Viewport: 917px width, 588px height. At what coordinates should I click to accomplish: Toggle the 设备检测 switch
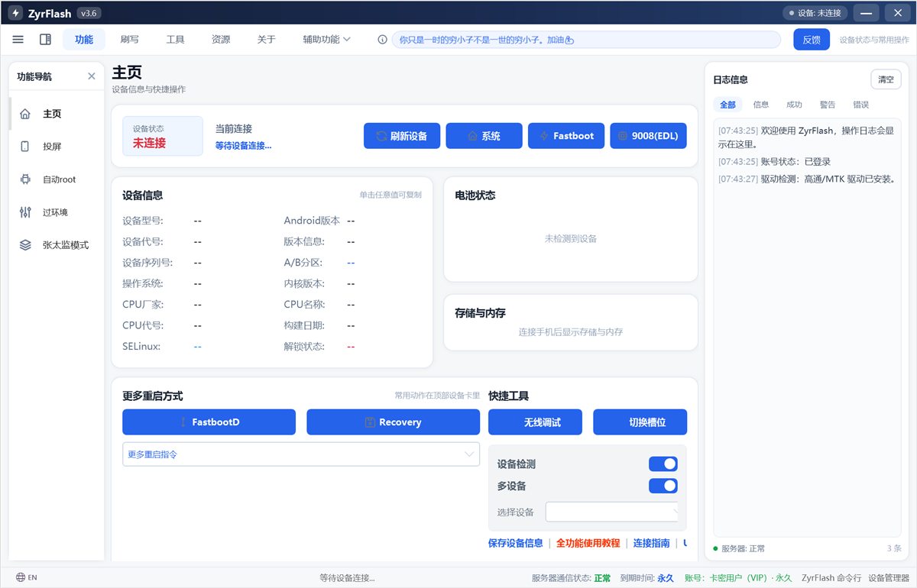coord(663,464)
